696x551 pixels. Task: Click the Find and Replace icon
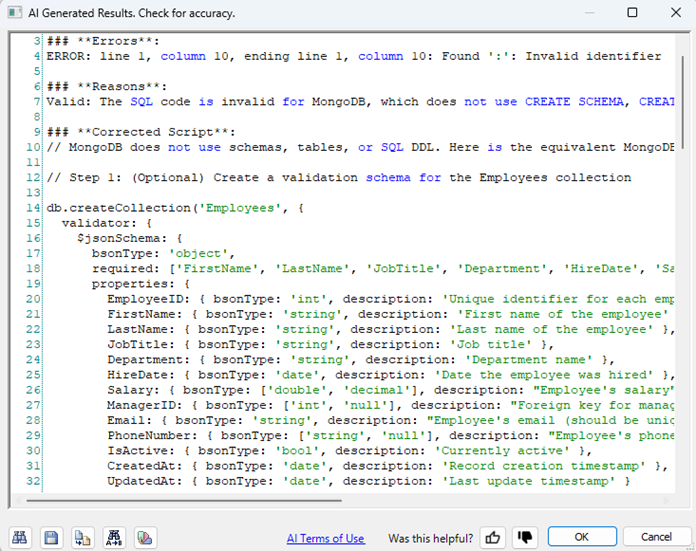coord(114,536)
